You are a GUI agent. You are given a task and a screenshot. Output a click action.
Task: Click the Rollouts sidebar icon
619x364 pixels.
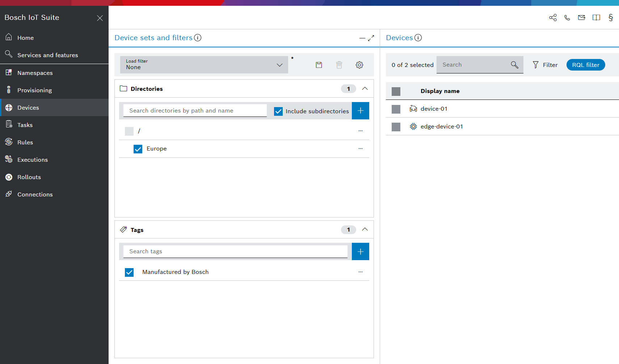(x=9, y=177)
